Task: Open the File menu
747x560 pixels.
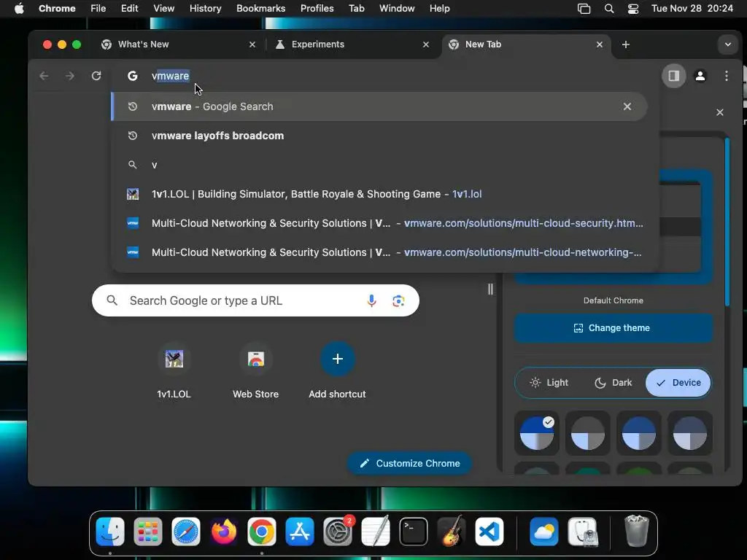Action: tap(98, 9)
